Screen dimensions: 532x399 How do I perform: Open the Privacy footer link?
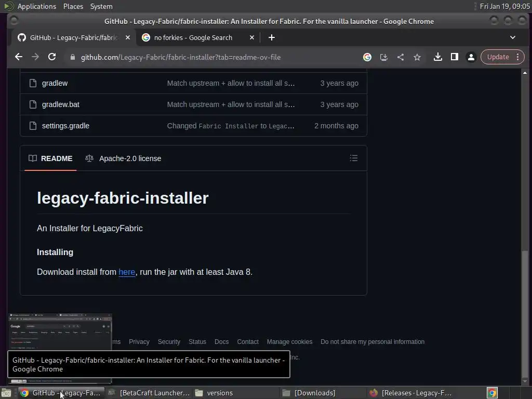click(x=139, y=342)
